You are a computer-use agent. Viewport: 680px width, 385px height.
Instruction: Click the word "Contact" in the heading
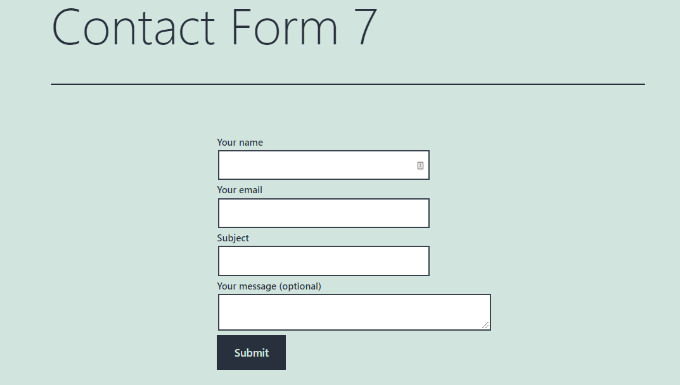(134, 27)
